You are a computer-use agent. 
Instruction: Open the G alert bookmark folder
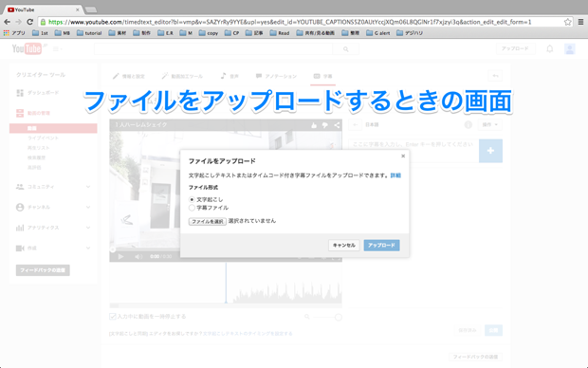pyautogui.click(x=378, y=33)
